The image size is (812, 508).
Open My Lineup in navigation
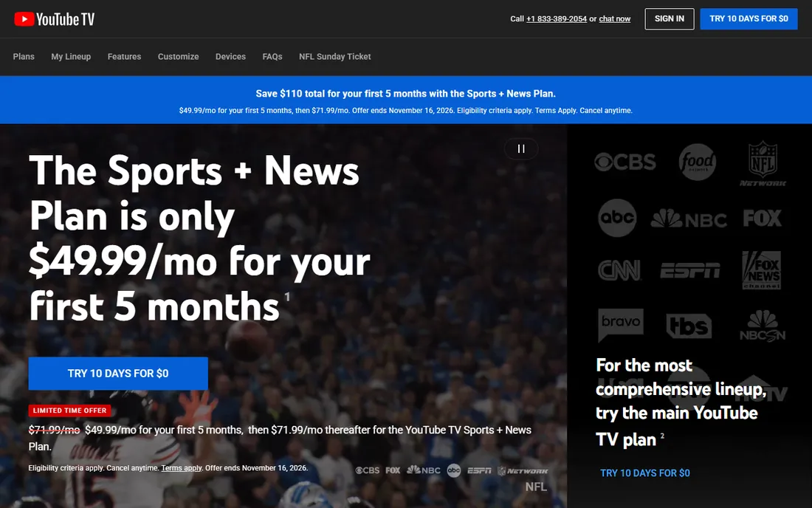pyautogui.click(x=71, y=56)
